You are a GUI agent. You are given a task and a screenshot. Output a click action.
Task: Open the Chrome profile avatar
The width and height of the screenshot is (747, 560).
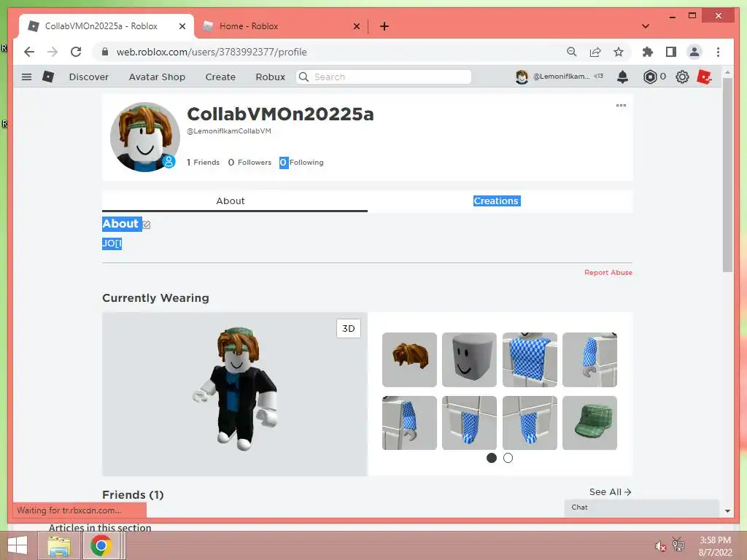[694, 52]
